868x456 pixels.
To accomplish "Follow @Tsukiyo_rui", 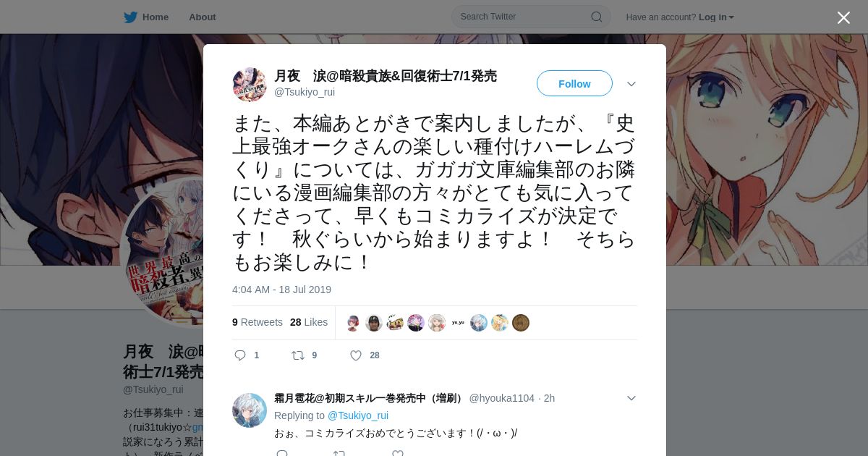I will [574, 83].
